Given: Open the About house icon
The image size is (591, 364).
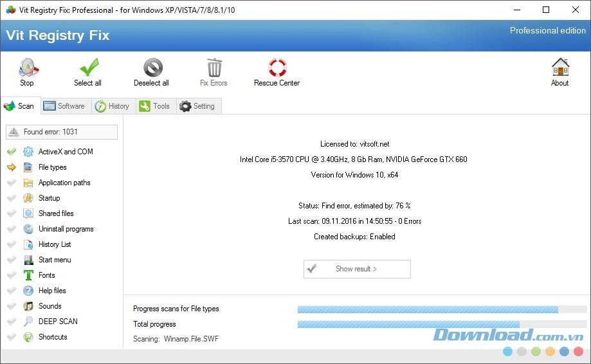Looking at the screenshot, I should click(560, 67).
